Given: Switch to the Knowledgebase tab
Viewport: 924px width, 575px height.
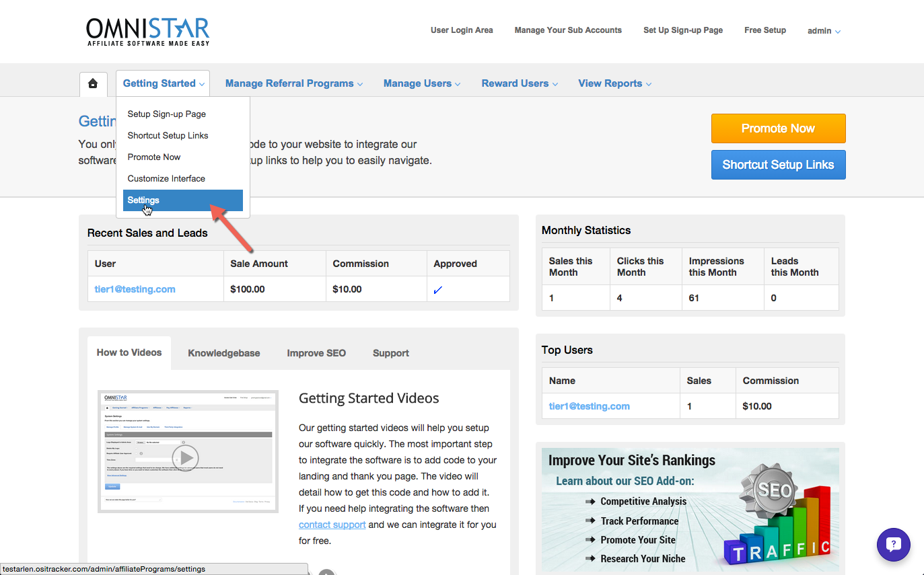Looking at the screenshot, I should (224, 353).
